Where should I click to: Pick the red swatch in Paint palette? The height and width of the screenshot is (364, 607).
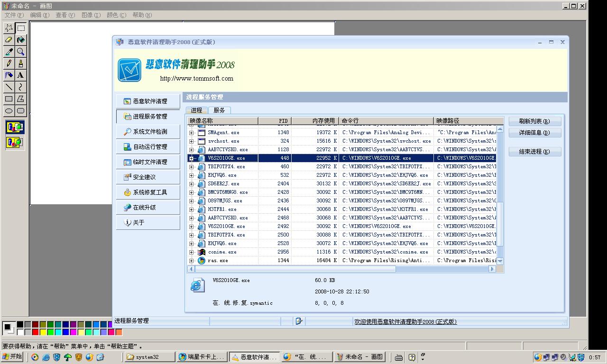(35, 332)
